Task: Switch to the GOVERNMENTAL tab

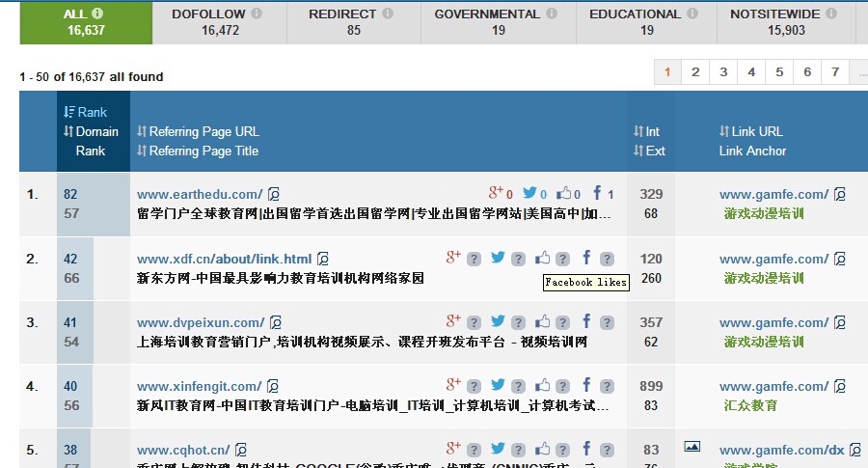Action: (x=499, y=23)
